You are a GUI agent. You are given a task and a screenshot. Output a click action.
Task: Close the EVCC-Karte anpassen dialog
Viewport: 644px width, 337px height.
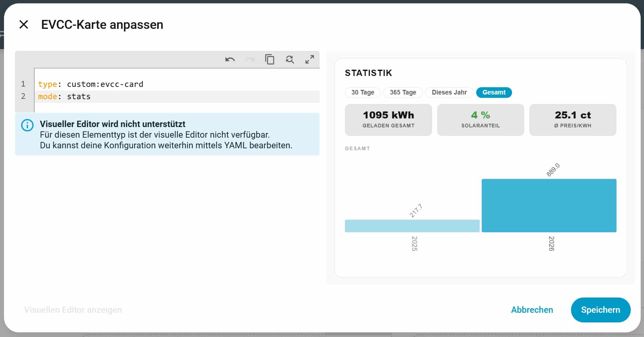pyautogui.click(x=24, y=25)
